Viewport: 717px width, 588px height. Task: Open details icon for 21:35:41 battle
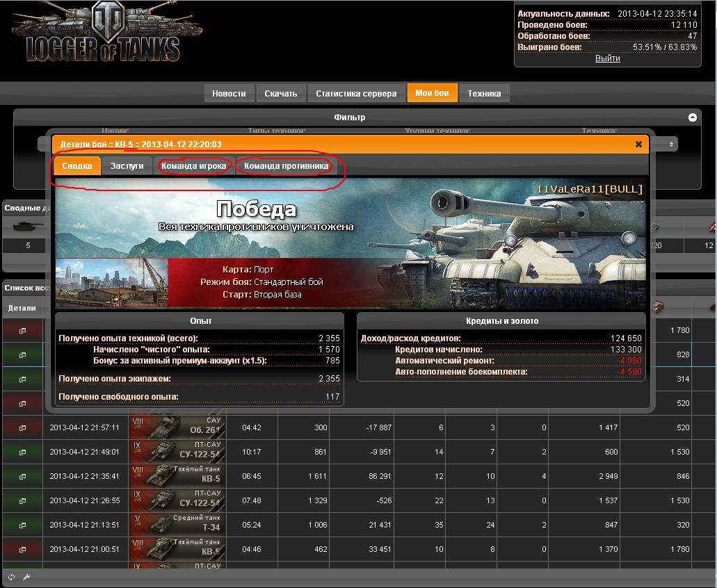point(22,477)
